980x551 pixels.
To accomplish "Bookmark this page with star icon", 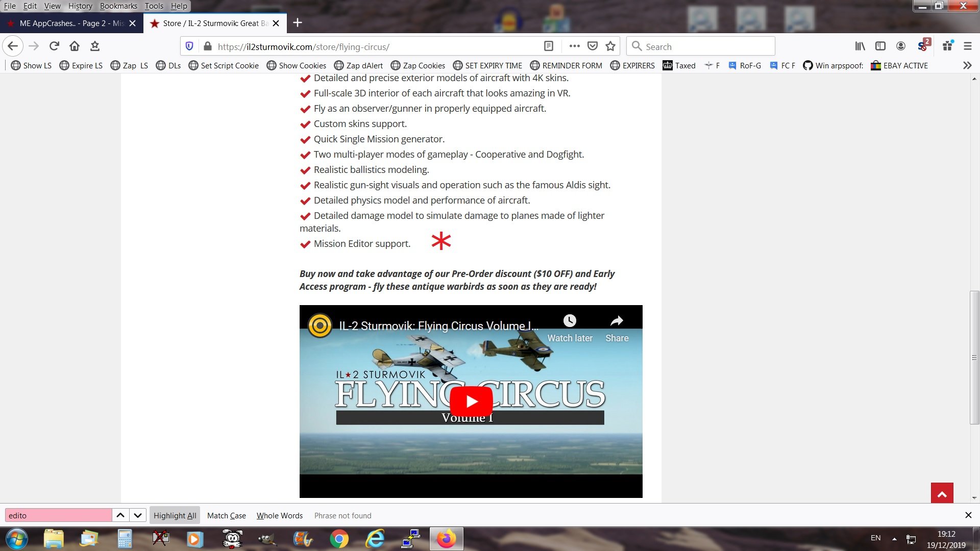I will 610,46.
